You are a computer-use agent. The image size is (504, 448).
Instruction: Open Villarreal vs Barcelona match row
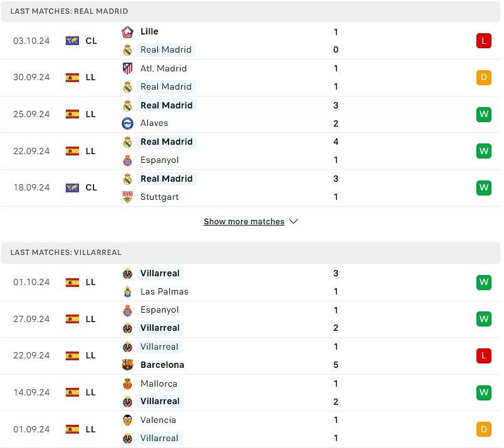pos(251,356)
